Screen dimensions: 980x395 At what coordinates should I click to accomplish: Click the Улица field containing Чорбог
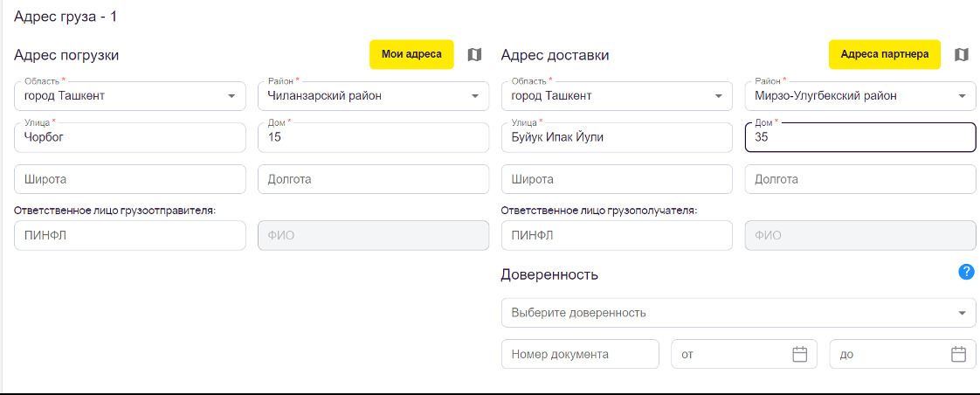130,137
